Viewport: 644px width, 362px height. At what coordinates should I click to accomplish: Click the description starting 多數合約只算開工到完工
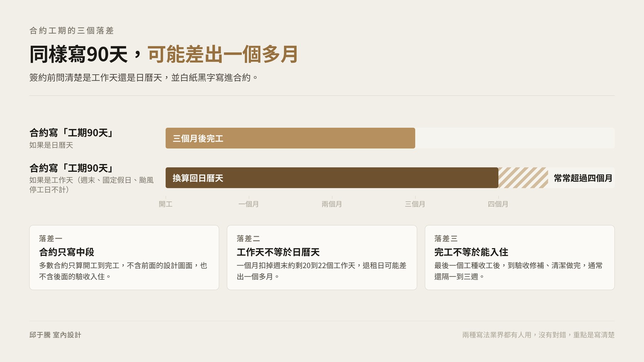tap(123, 271)
